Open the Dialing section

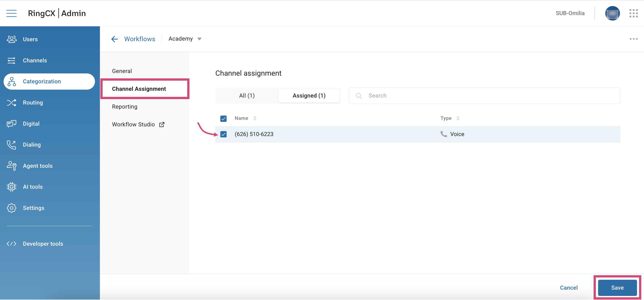click(x=32, y=145)
